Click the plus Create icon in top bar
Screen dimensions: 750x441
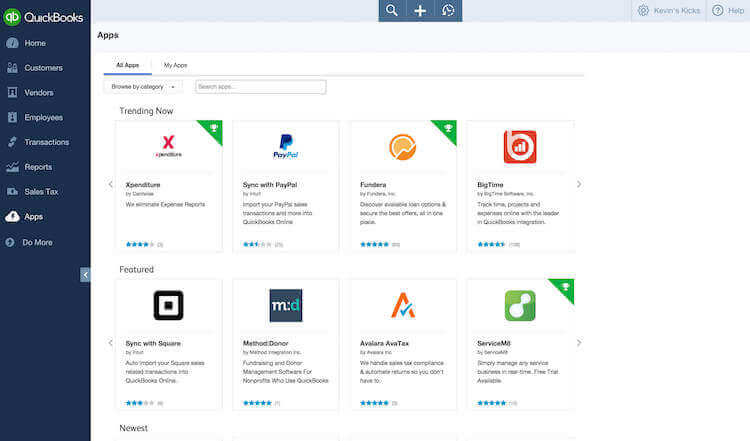tap(420, 10)
